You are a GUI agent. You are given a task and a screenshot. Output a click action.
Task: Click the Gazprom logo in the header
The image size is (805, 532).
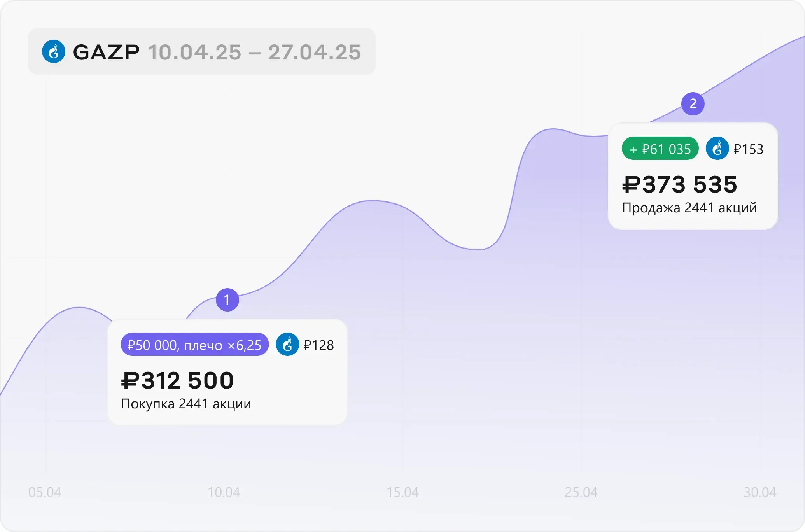54,51
